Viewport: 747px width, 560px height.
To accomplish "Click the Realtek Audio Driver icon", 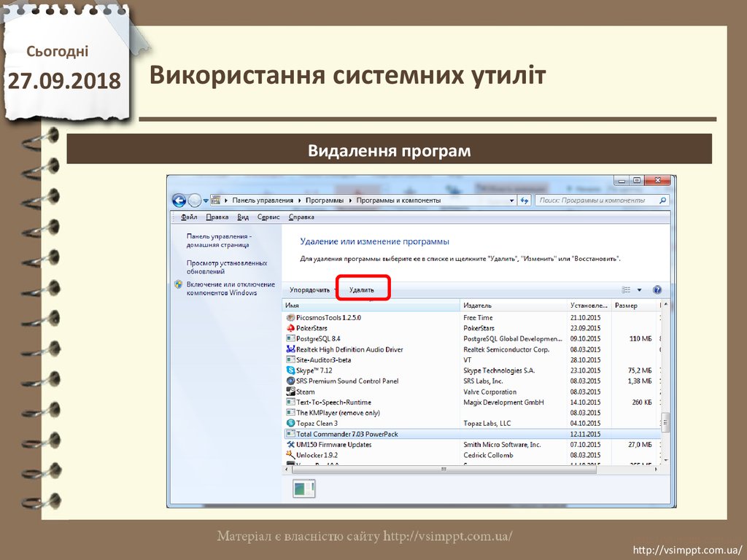I will point(290,349).
